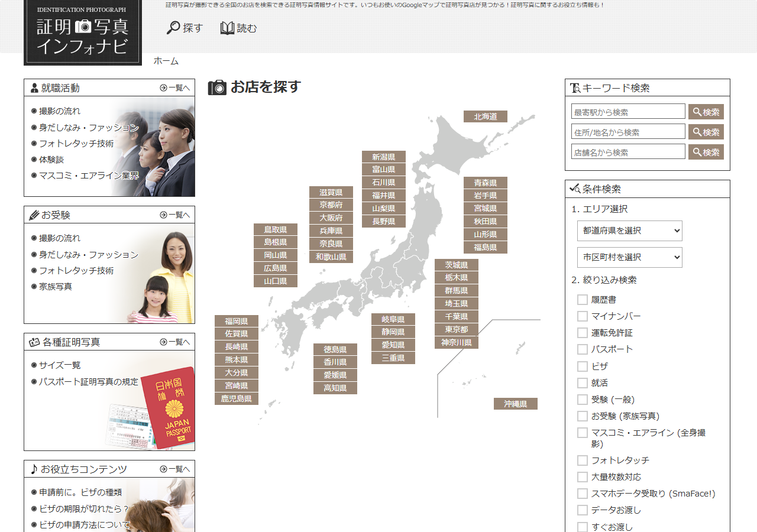Select 広島県 prefecture button
This screenshot has width=757, height=532.
[x=276, y=268]
